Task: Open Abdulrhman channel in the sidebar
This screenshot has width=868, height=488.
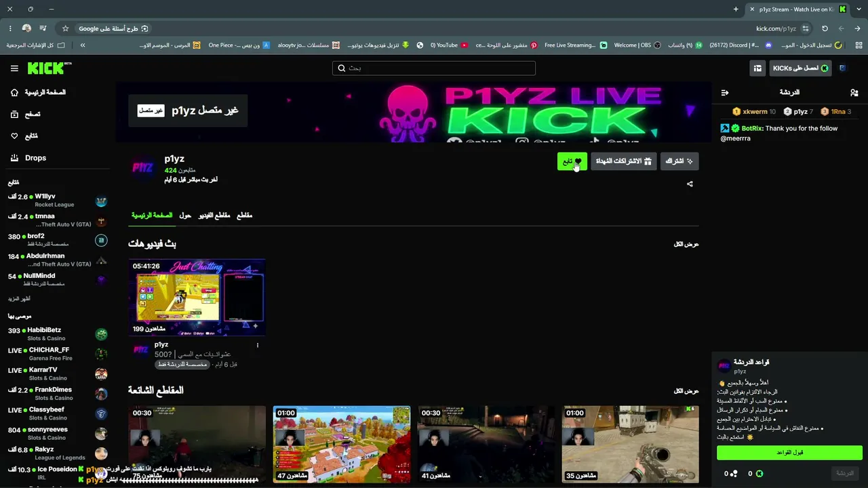Action: [58, 260]
